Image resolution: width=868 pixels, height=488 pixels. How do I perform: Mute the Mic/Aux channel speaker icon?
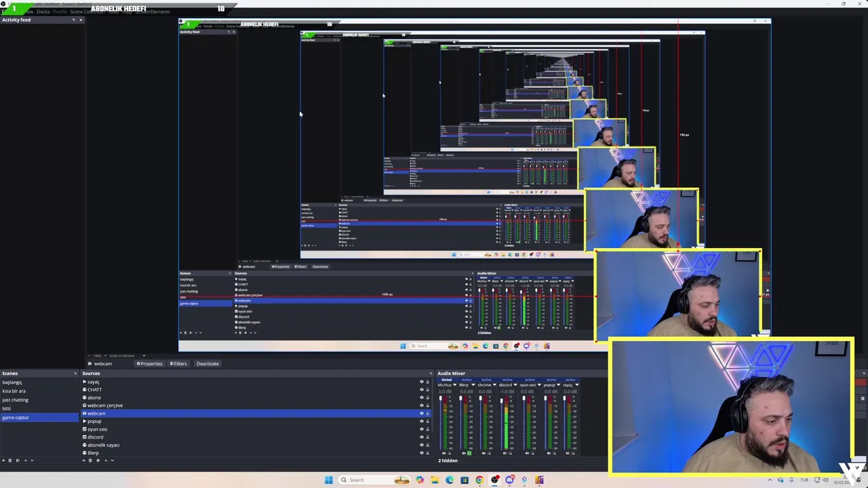[444, 453]
